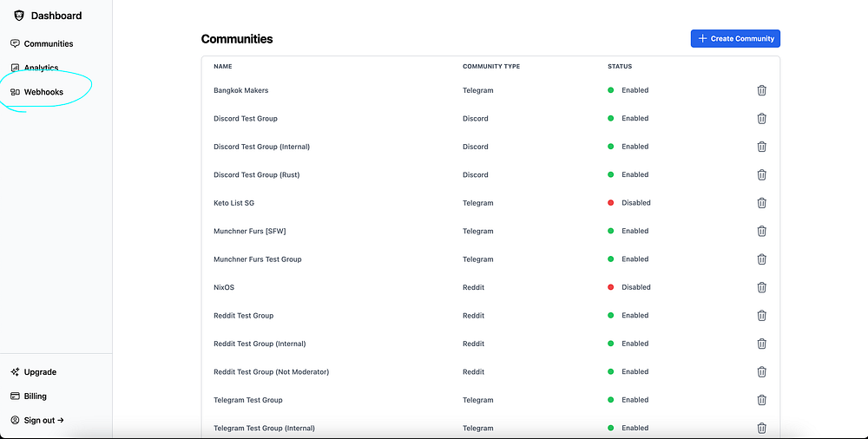Screen dimensions: 868x439
Task: Delete the NixOS community row
Action: pos(761,287)
